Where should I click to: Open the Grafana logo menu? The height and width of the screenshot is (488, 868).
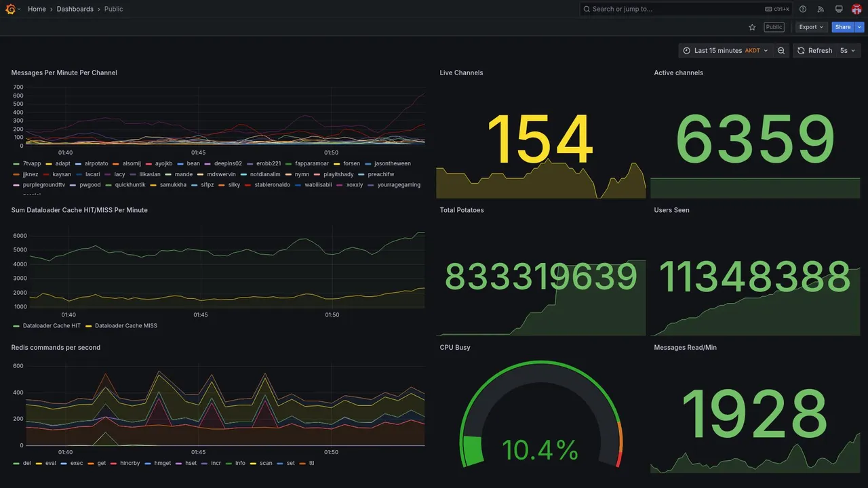click(x=10, y=9)
